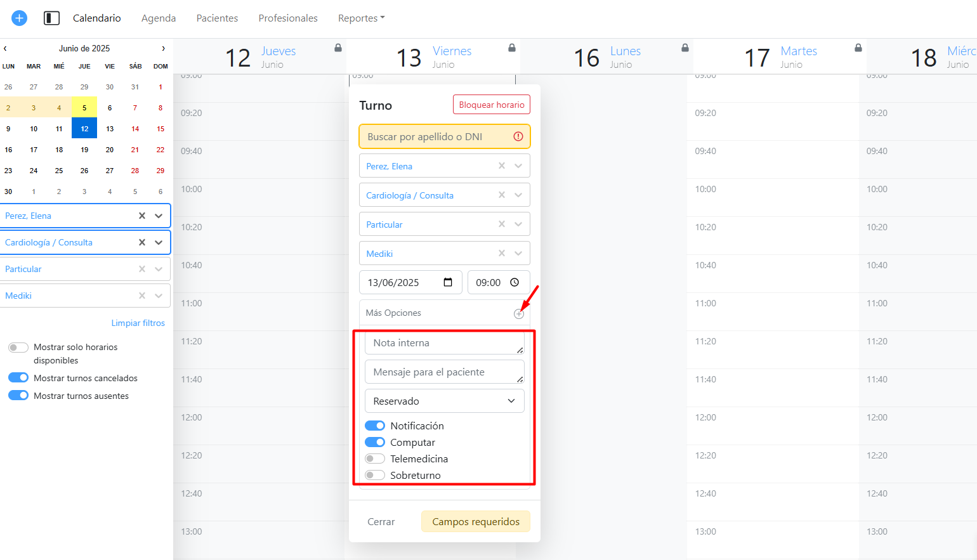Click the Limpiar filtros link

[138, 323]
